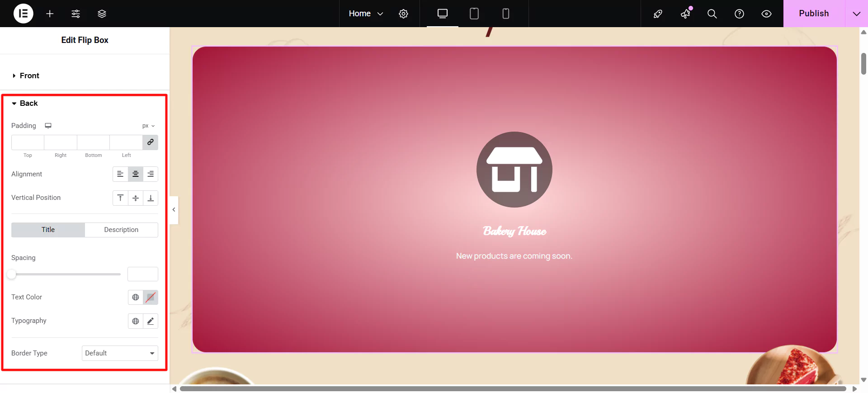
Task: Click the Left padding input
Action: [126, 142]
